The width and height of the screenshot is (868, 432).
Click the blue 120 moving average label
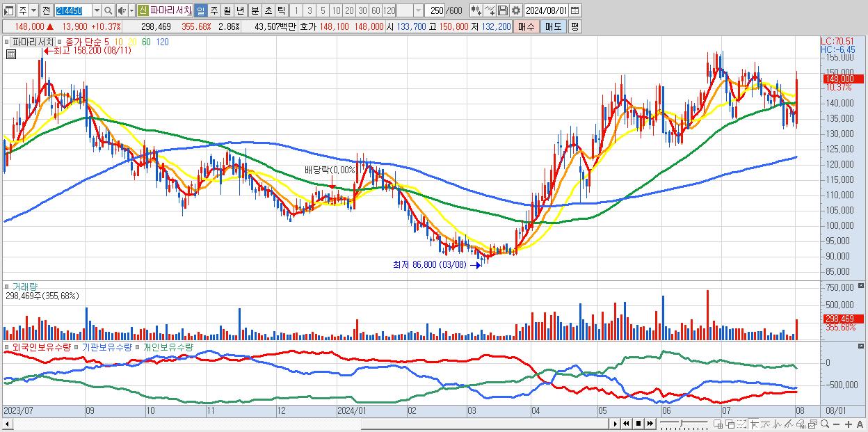(x=162, y=42)
